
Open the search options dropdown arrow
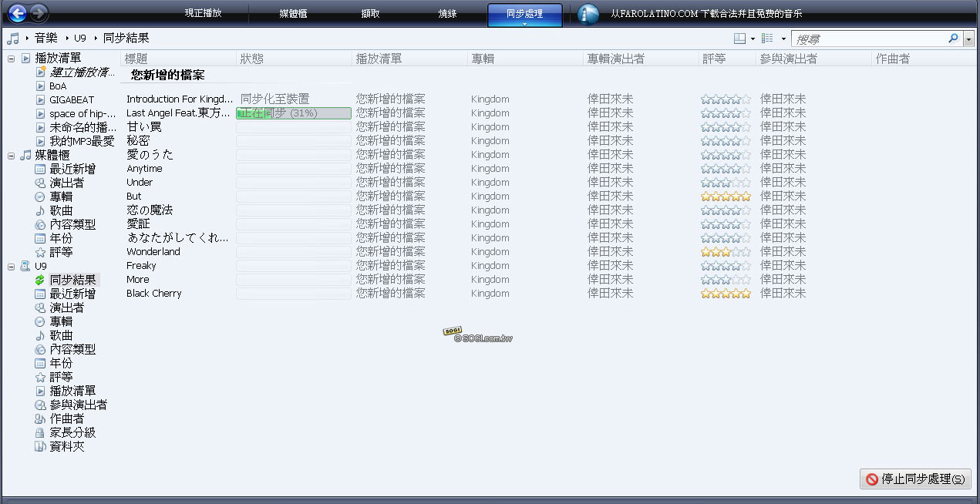coord(968,39)
